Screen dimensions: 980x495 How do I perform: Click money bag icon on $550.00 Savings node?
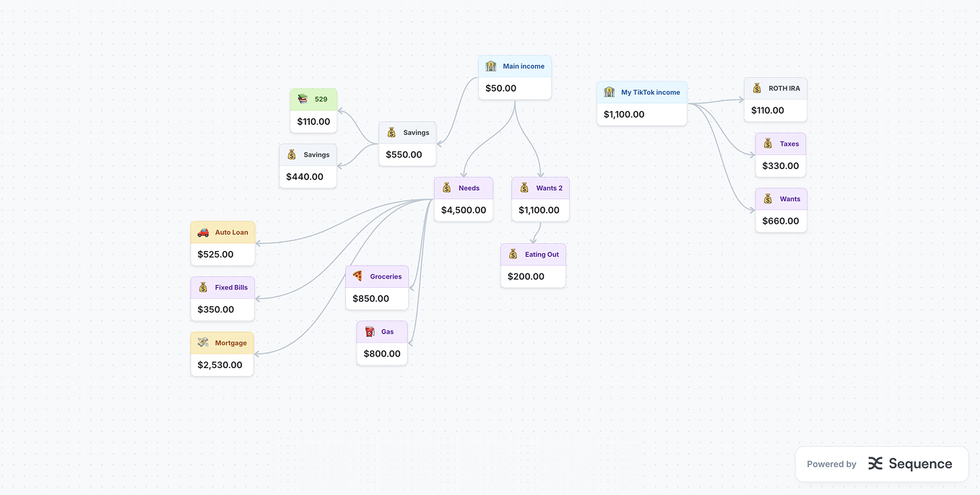(391, 133)
